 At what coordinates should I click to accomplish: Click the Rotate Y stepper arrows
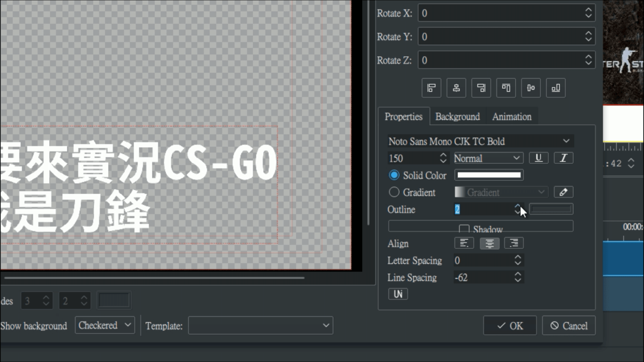click(x=588, y=36)
